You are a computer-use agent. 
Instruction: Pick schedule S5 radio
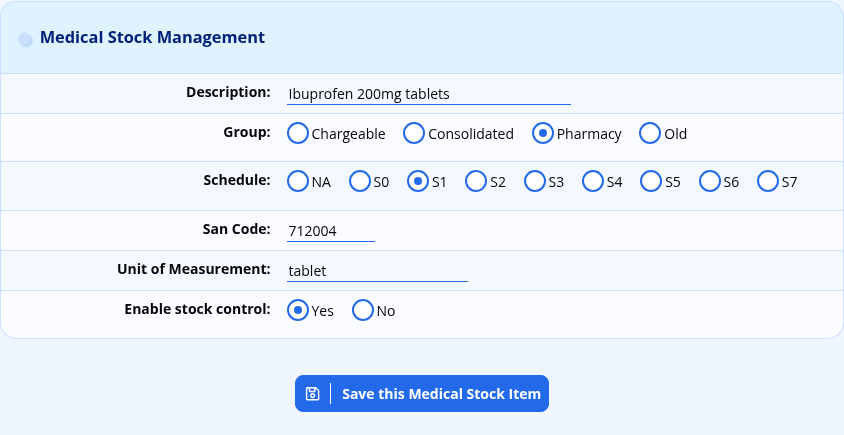point(651,181)
